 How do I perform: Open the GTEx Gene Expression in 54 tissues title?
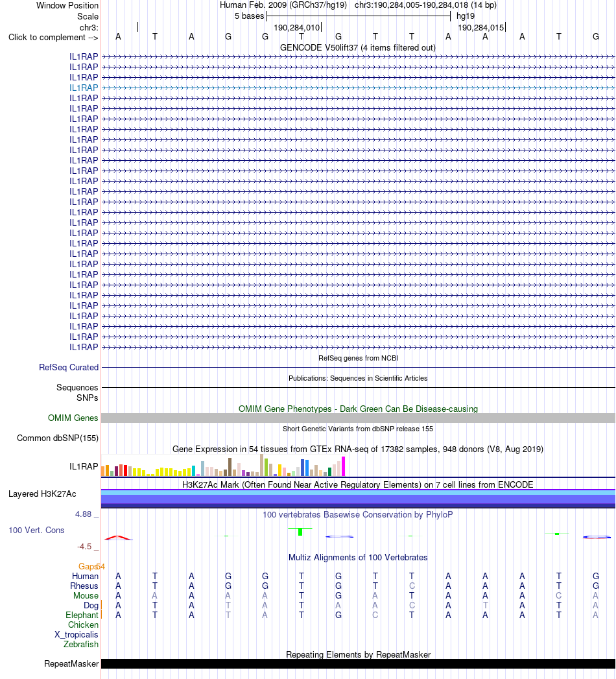[x=357, y=449]
